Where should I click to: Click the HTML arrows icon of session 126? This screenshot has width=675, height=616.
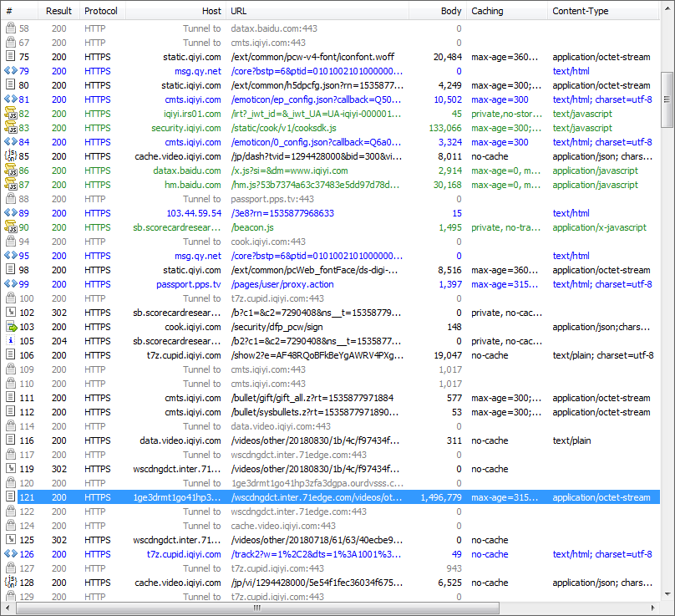pos(11,554)
